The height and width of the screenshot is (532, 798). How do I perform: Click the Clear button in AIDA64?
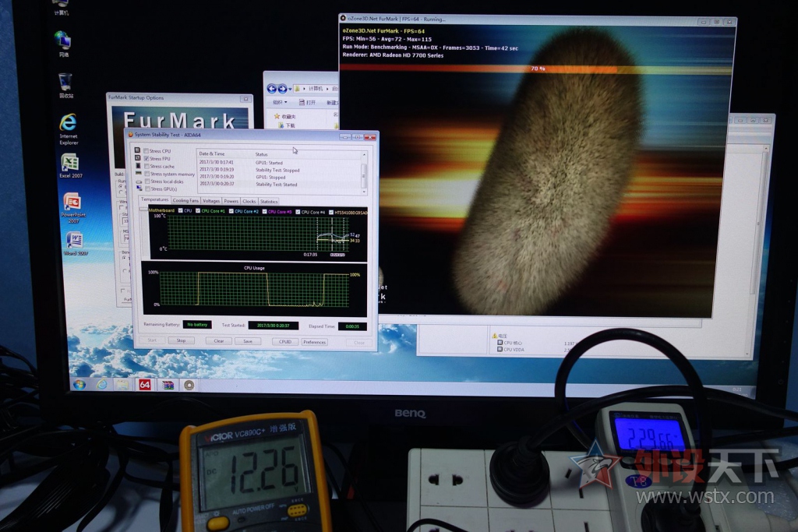click(x=219, y=340)
